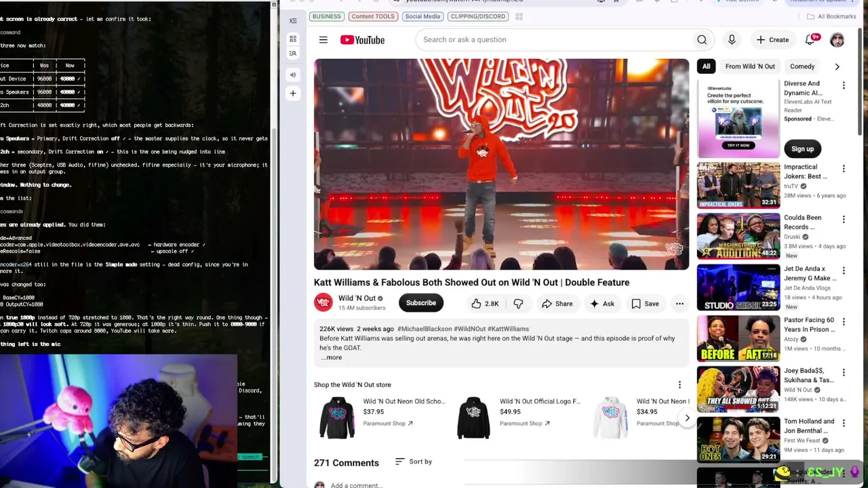The height and width of the screenshot is (488, 868).
Task: Click the Sign up button on the ad
Action: tap(802, 149)
